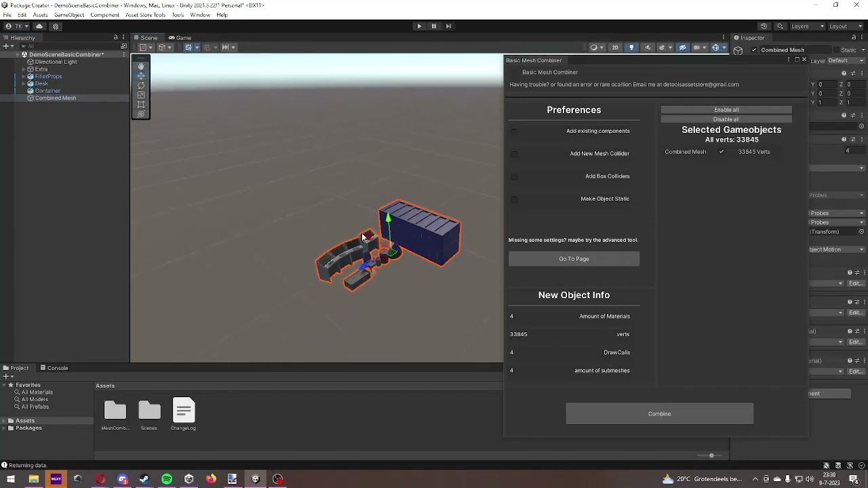Switch to the Console tab

54,368
